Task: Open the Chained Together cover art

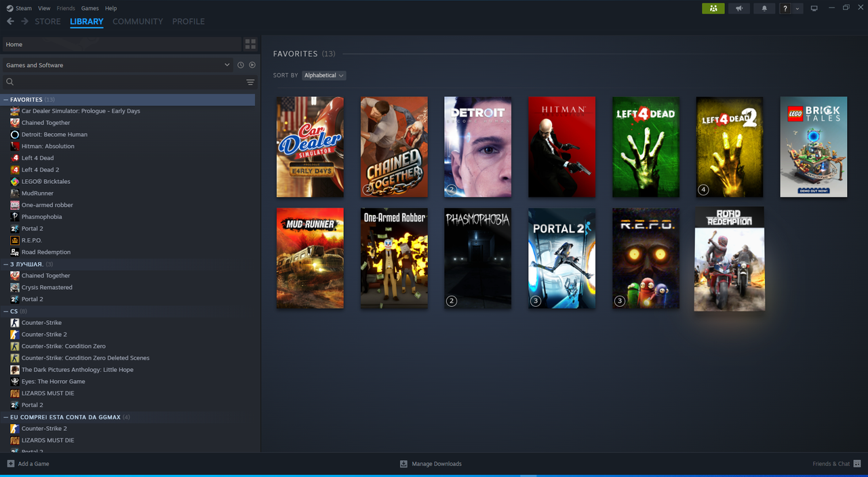Action: point(394,147)
